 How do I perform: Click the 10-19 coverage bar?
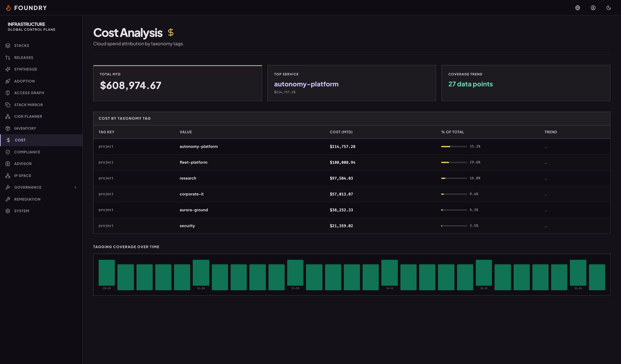pyautogui.click(x=484, y=273)
